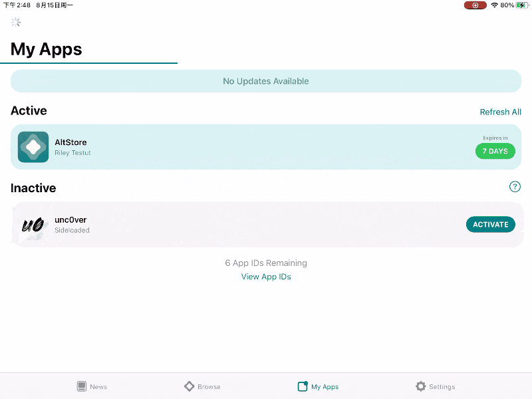Open the News tab

[x=92, y=386]
